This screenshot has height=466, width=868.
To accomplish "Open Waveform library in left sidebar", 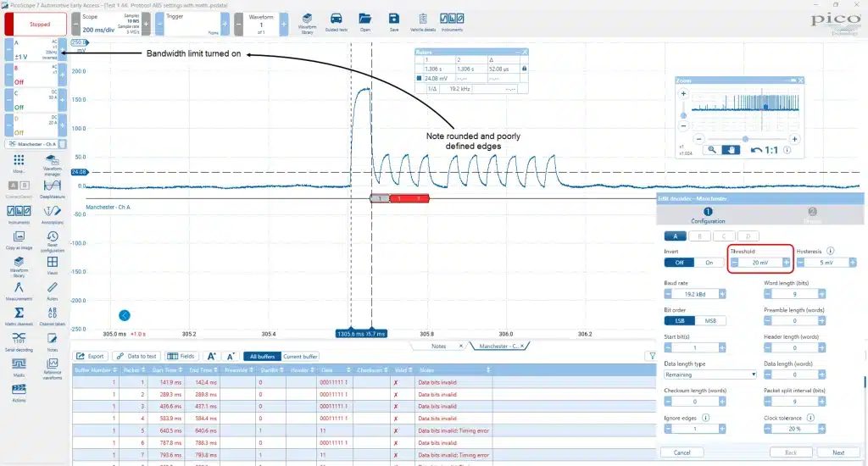I will tap(19, 266).
